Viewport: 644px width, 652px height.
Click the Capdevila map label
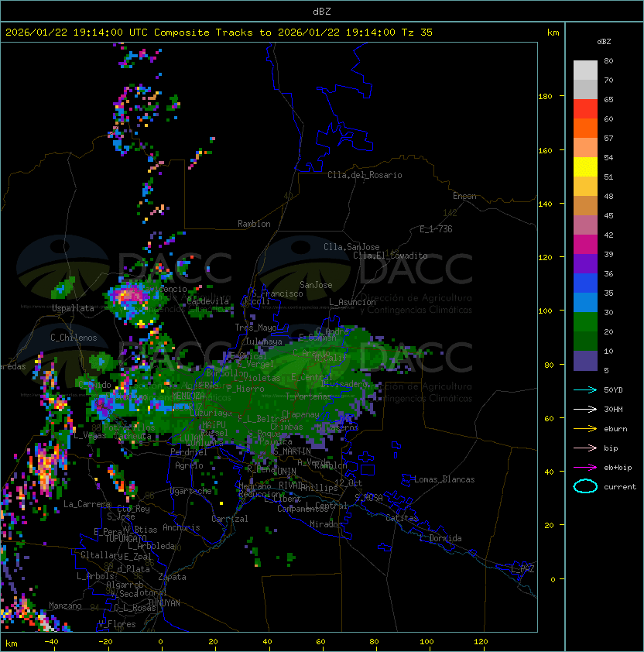coord(208,301)
